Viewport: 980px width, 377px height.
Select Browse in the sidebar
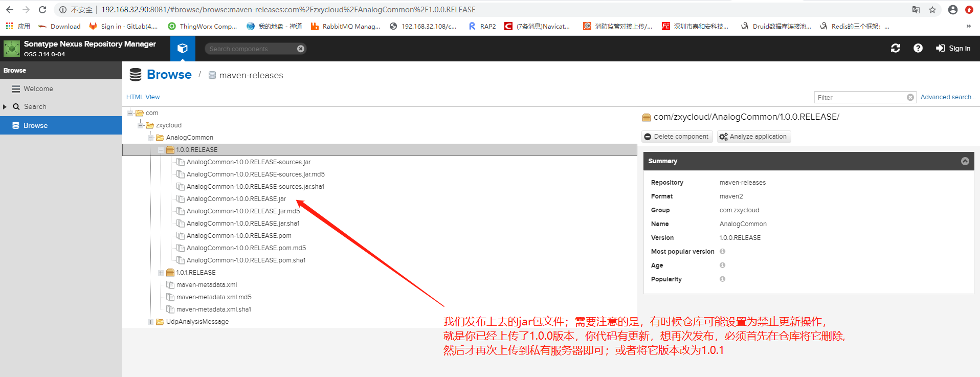pyautogui.click(x=61, y=125)
